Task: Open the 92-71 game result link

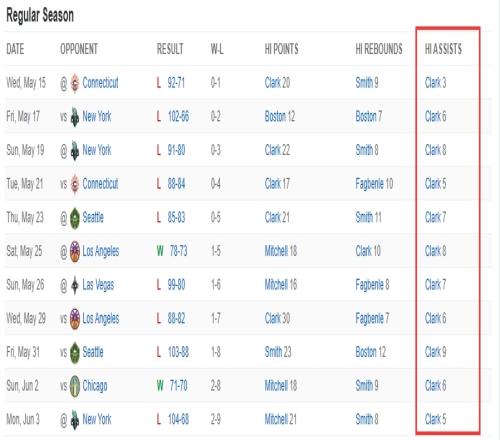Action: tap(176, 83)
